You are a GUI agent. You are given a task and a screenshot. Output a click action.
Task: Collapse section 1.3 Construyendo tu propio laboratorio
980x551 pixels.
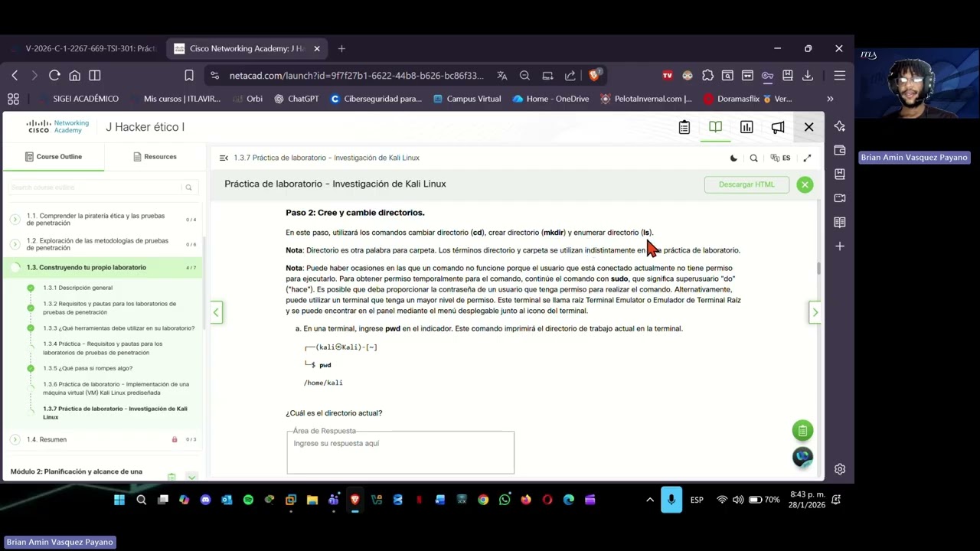pyautogui.click(x=15, y=268)
